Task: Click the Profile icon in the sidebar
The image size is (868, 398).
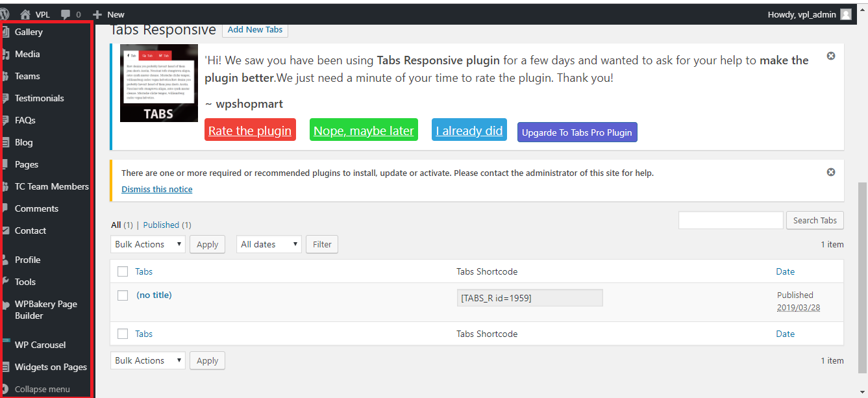Action: click(x=6, y=260)
